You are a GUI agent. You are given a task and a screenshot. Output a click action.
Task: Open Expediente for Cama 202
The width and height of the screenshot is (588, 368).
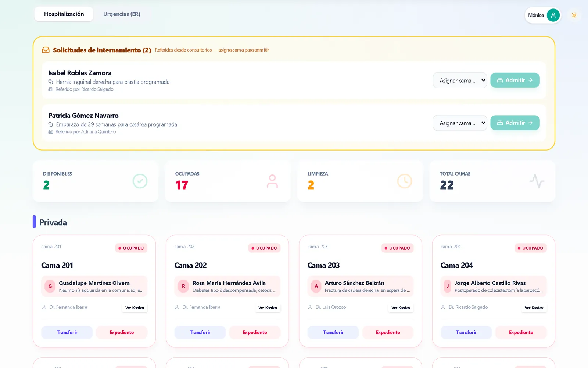point(255,332)
